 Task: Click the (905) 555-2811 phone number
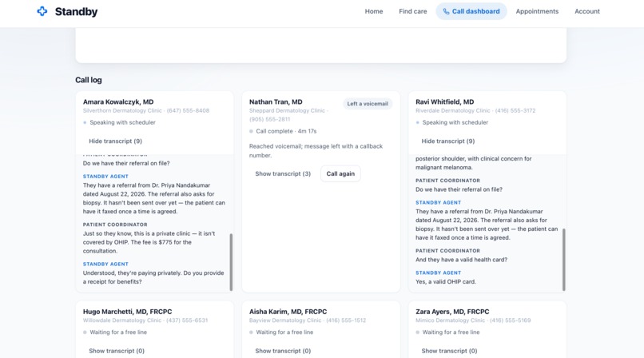tap(270, 120)
